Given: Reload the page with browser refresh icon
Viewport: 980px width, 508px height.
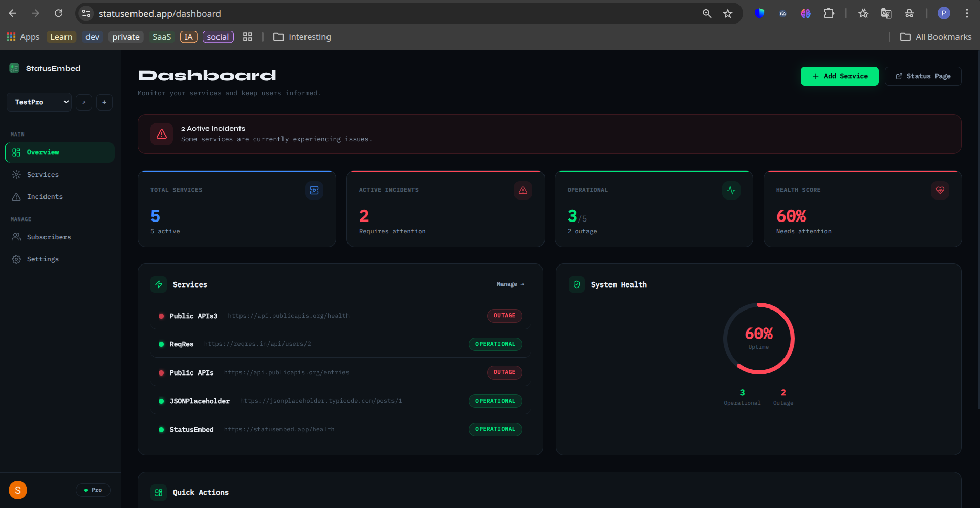Looking at the screenshot, I should pyautogui.click(x=59, y=13).
